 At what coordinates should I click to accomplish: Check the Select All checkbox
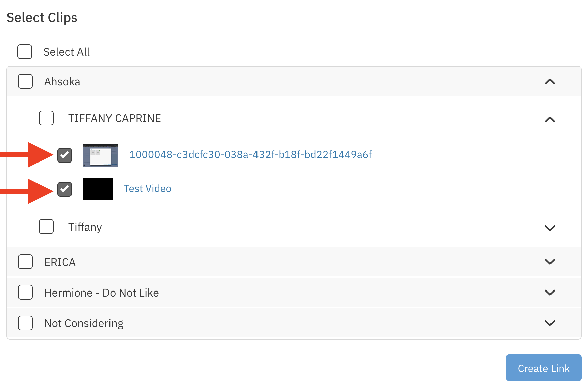click(25, 52)
